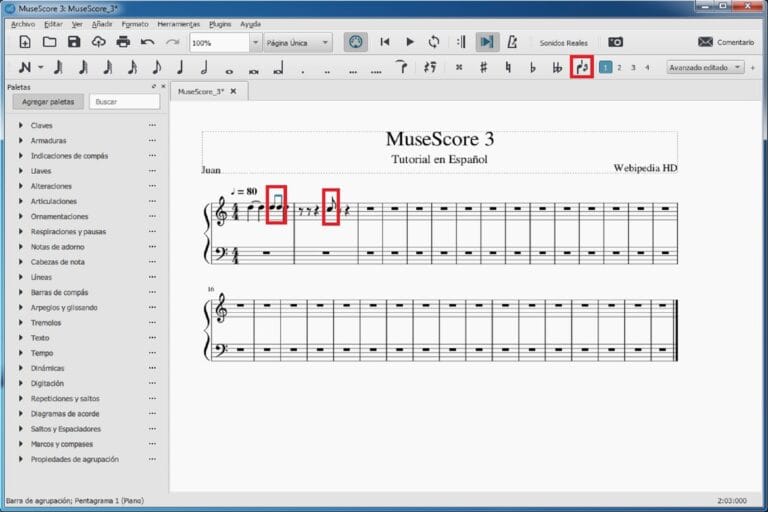Select the eighth note duration

[x=157, y=68]
